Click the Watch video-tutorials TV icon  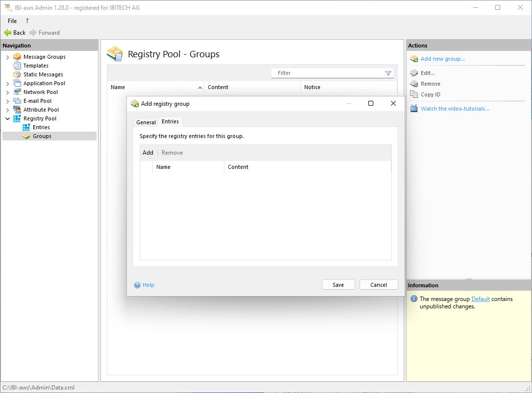[x=414, y=109]
